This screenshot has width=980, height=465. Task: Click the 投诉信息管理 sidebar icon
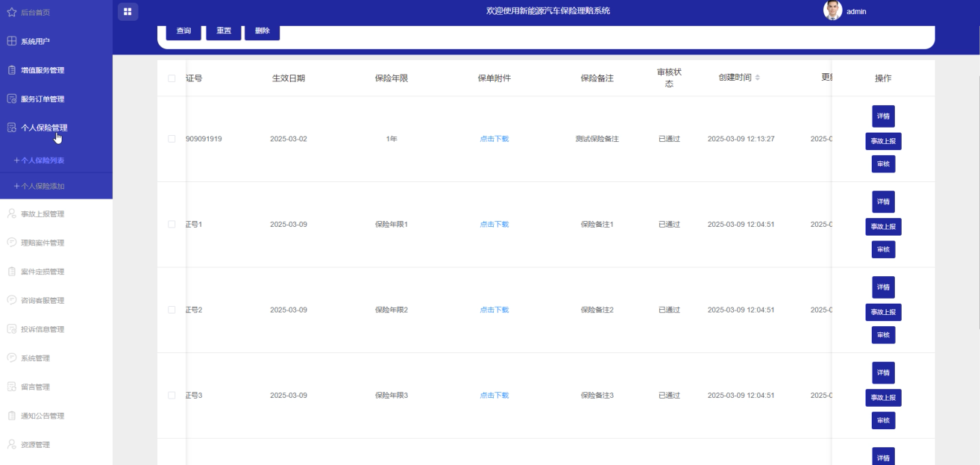tap(11, 329)
